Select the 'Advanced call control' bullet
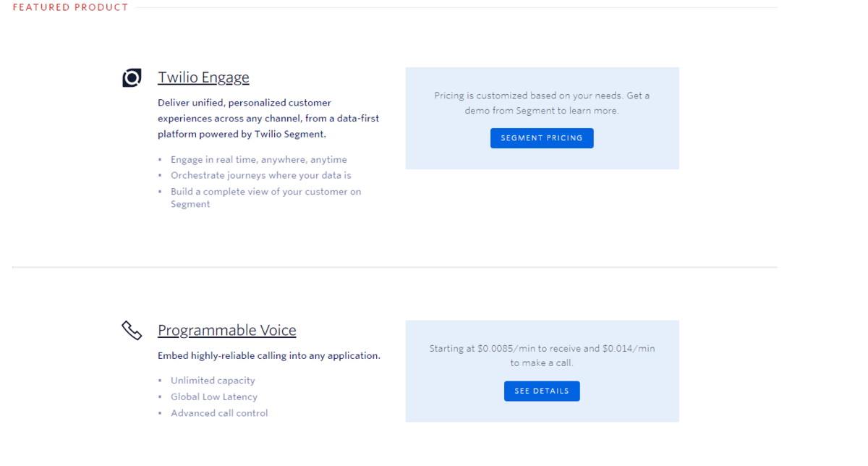 pos(219,413)
